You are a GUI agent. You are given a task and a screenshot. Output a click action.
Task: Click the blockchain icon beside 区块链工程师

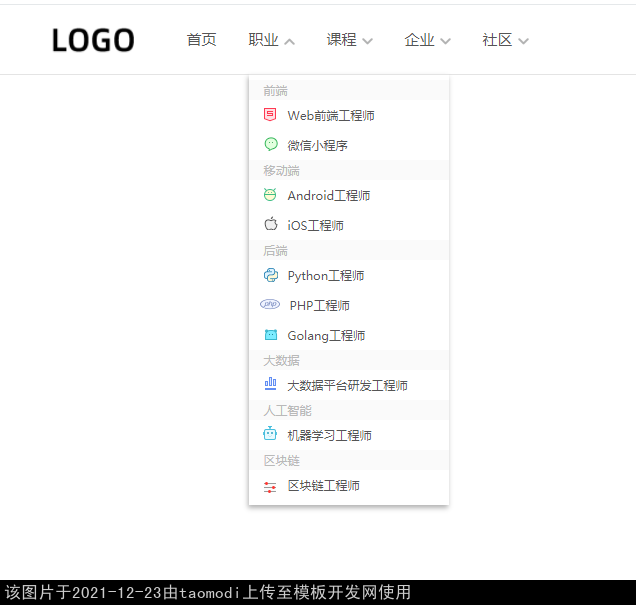[270, 486]
